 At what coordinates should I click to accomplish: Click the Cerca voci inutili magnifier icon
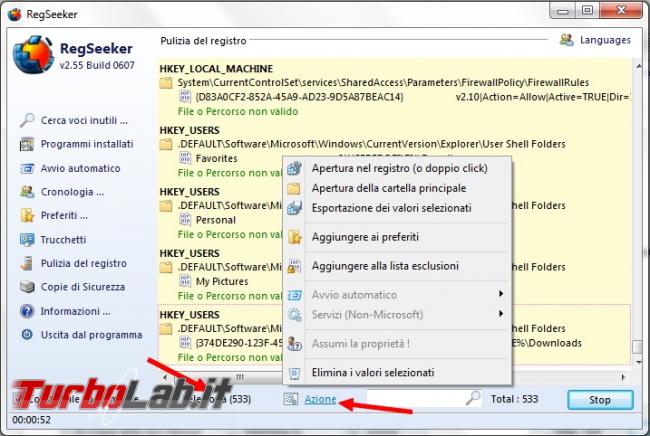[x=27, y=120]
